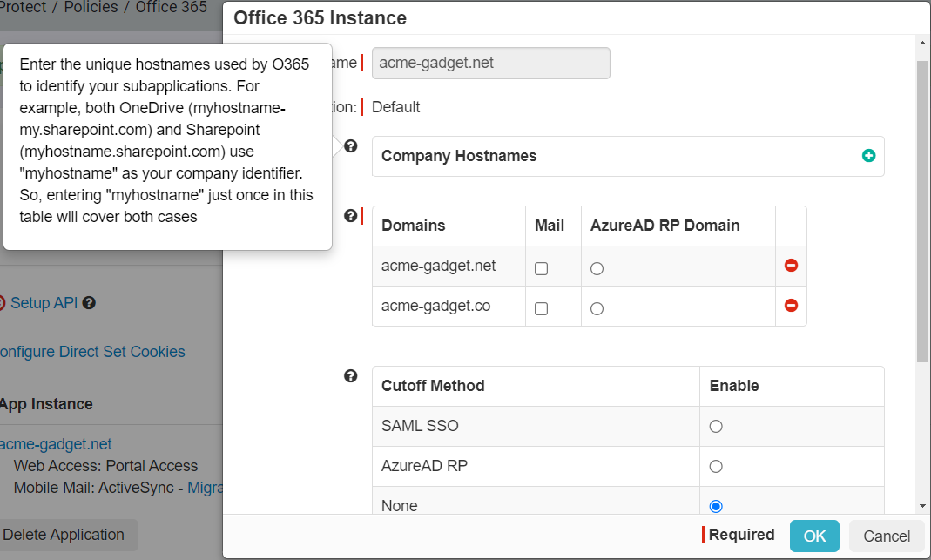
Task: Remove the acme-gadget.net domain row
Action: [x=791, y=266]
